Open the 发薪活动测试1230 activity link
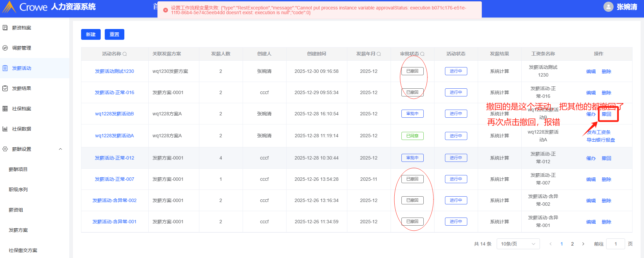 [115, 71]
